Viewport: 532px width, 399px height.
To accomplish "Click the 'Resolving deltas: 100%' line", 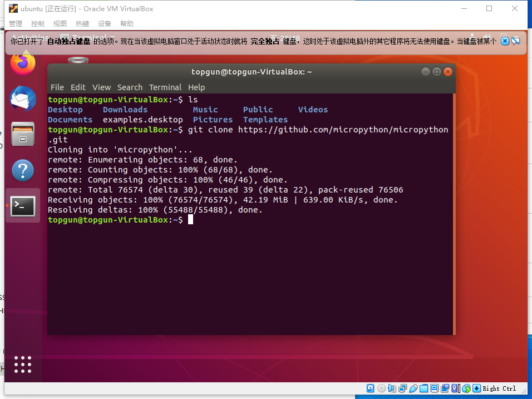I will (155, 210).
